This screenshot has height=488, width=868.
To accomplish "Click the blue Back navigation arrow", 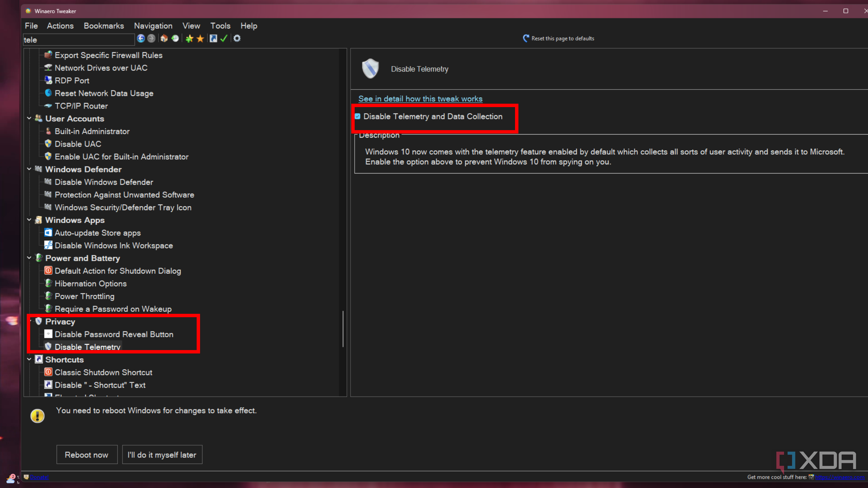I will [141, 39].
